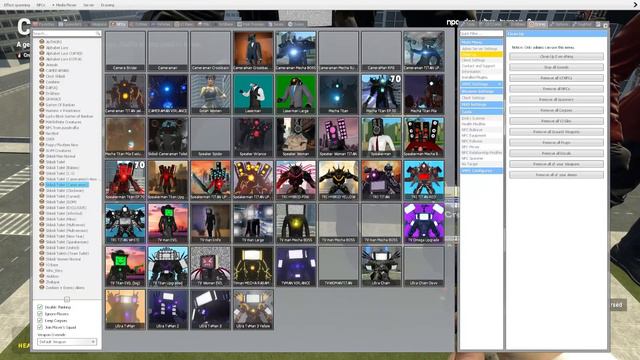Viewport: 640px width, 360px height.
Task: Click the Remove all Props button
Action: [556, 142]
